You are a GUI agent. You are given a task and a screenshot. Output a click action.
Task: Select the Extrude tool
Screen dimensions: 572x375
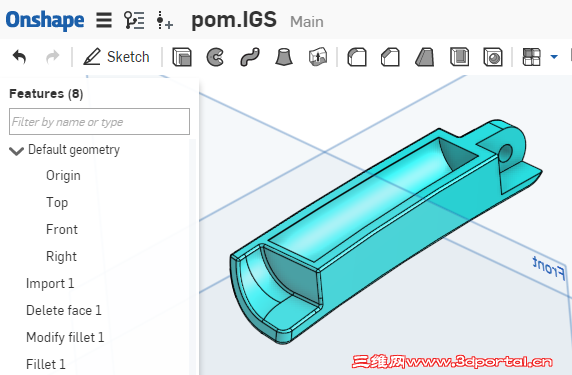coord(182,57)
